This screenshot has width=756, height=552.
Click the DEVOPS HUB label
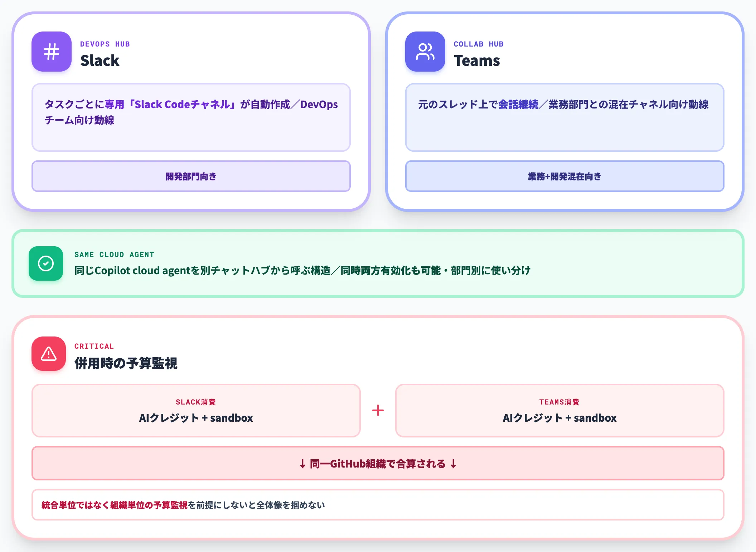coord(105,44)
